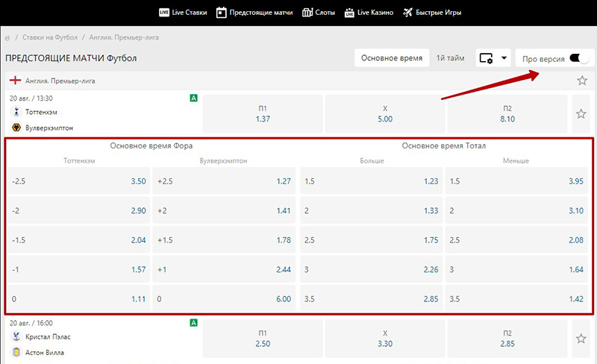Select Тоттенхэм handicap 0 at 1.11
Viewport: 597px width, 364px height.
point(79,299)
